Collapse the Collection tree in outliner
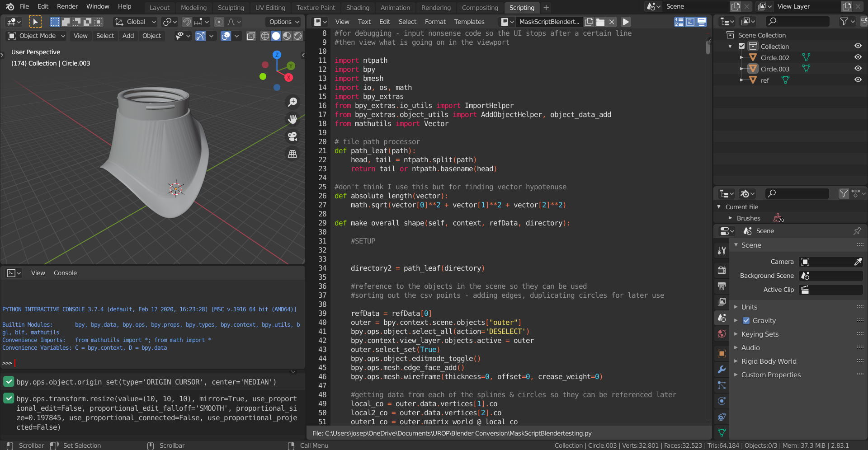868x450 pixels. (x=730, y=46)
